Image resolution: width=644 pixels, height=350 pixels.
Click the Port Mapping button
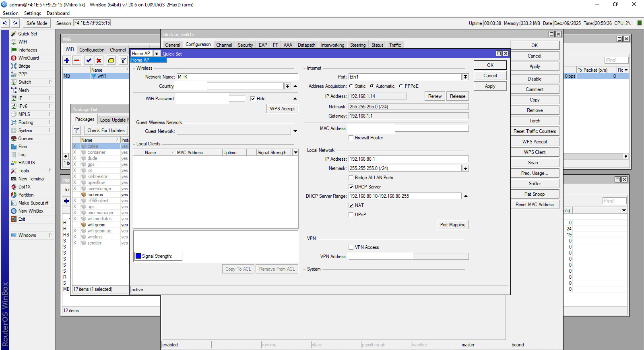[x=452, y=225]
